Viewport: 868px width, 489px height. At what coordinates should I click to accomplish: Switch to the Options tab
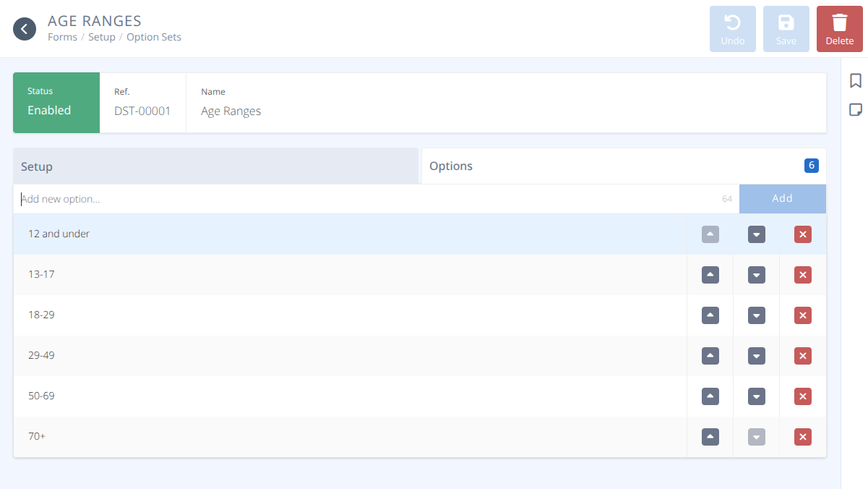tap(451, 166)
